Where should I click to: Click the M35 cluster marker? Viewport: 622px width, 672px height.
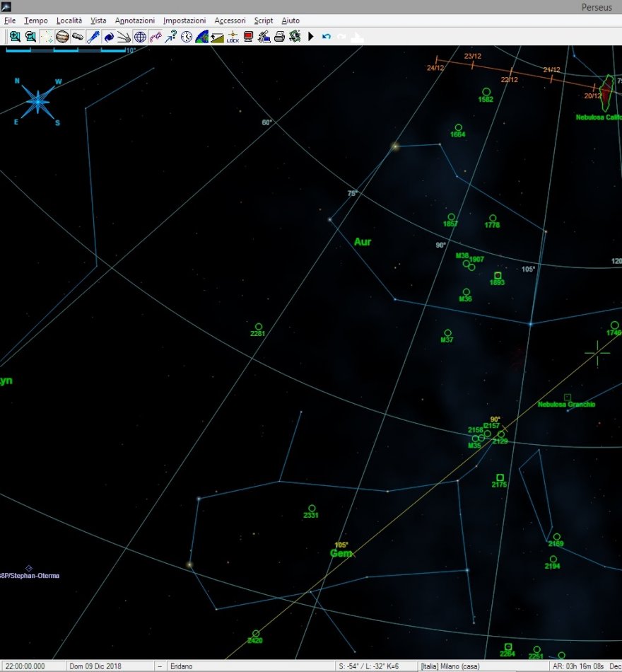pos(475,439)
